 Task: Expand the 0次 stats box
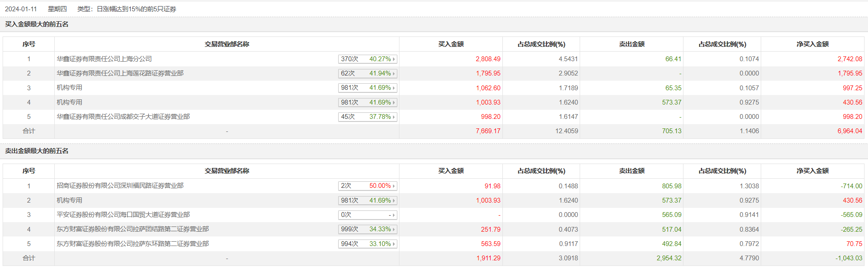367,215
